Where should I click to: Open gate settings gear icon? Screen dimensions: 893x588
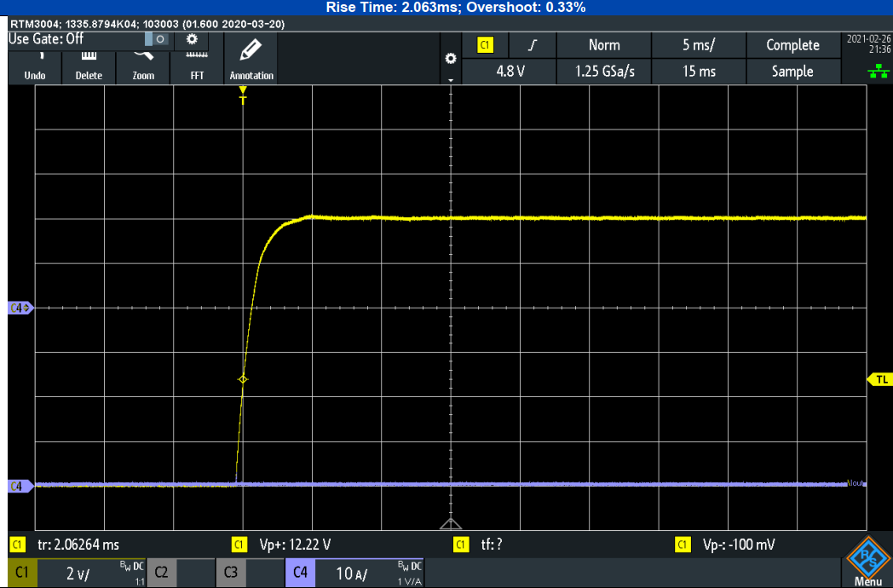pyautogui.click(x=192, y=39)
